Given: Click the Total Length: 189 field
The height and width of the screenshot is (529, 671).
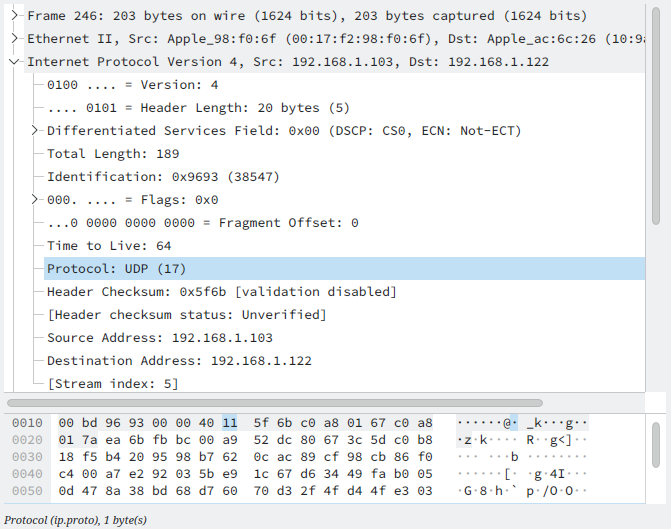Looking at the screenshot, I should click(x=113, y=154).
